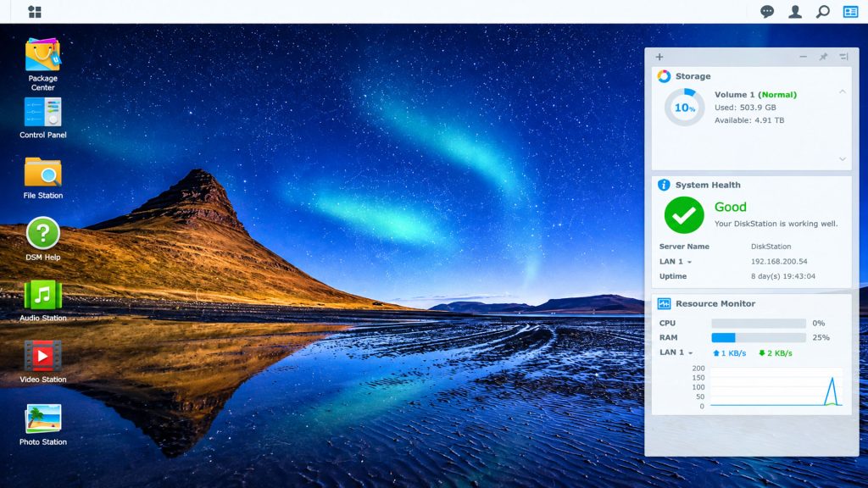This screenshot has height=488, width=868.
Task: Open DSM Help icon
Action: coord(42,239)
